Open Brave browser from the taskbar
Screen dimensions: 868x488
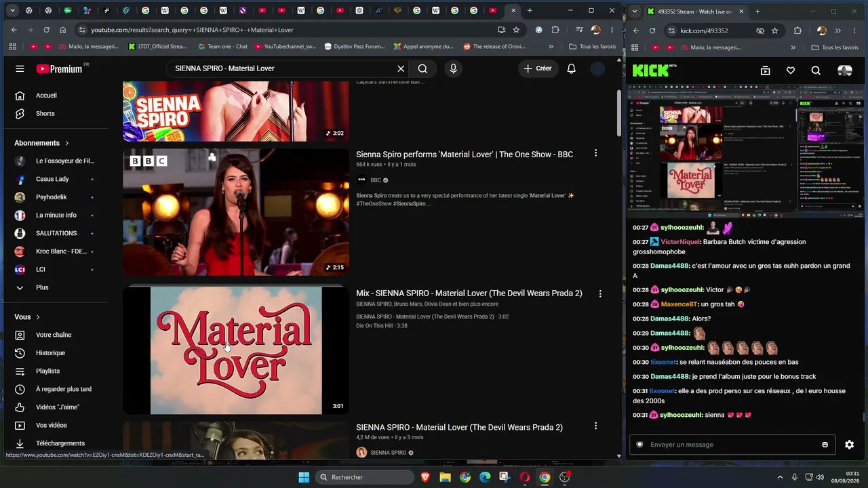425,477
